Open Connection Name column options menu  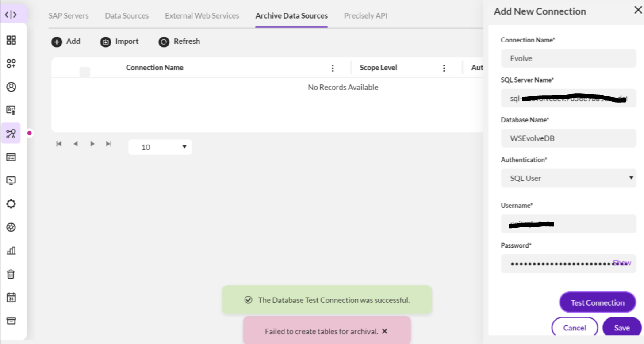333,68
